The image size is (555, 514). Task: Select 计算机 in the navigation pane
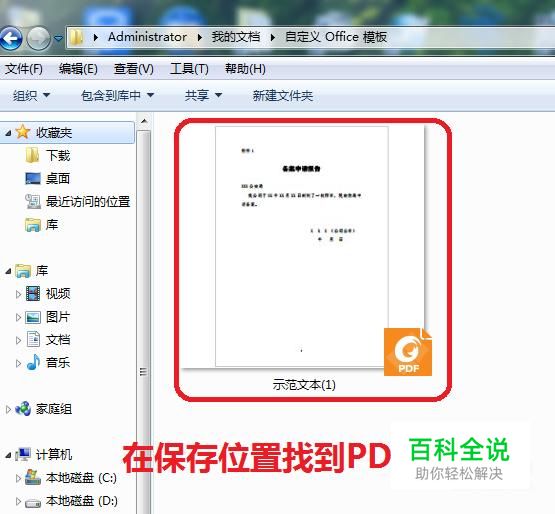(54, 455)
